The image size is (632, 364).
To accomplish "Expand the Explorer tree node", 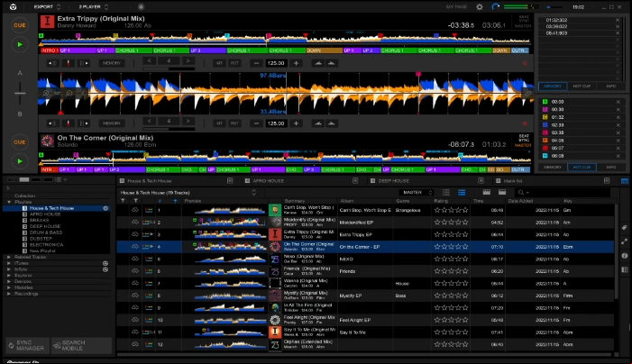I will pos(9,276).
